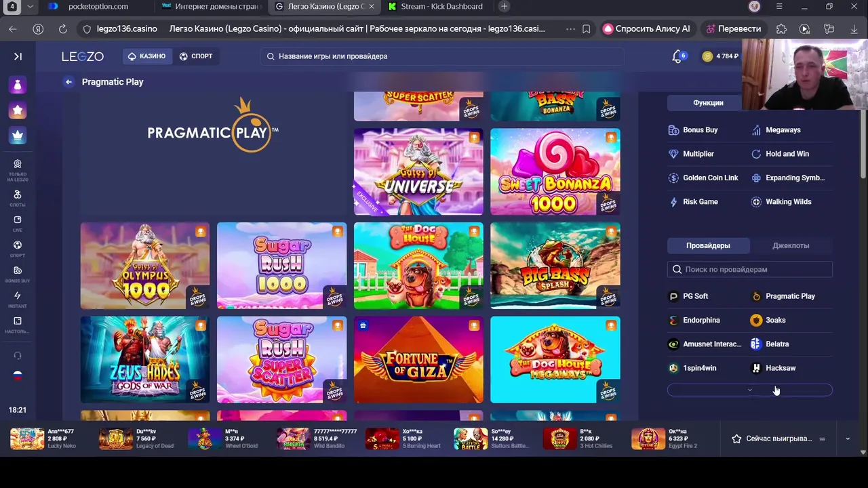This screenshot has height=488, width=868.
Task: Filter by Multiplier feature
Action: coord(691,154)
